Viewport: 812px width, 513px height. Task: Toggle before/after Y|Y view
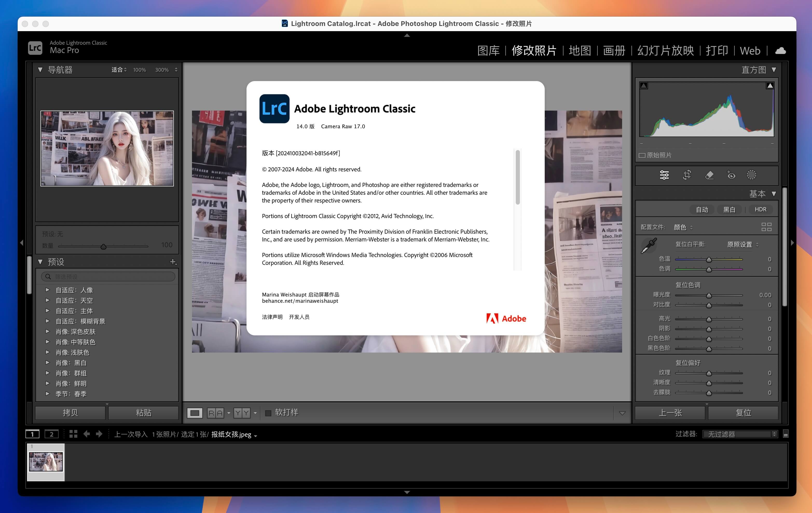(x=242, y=413)
